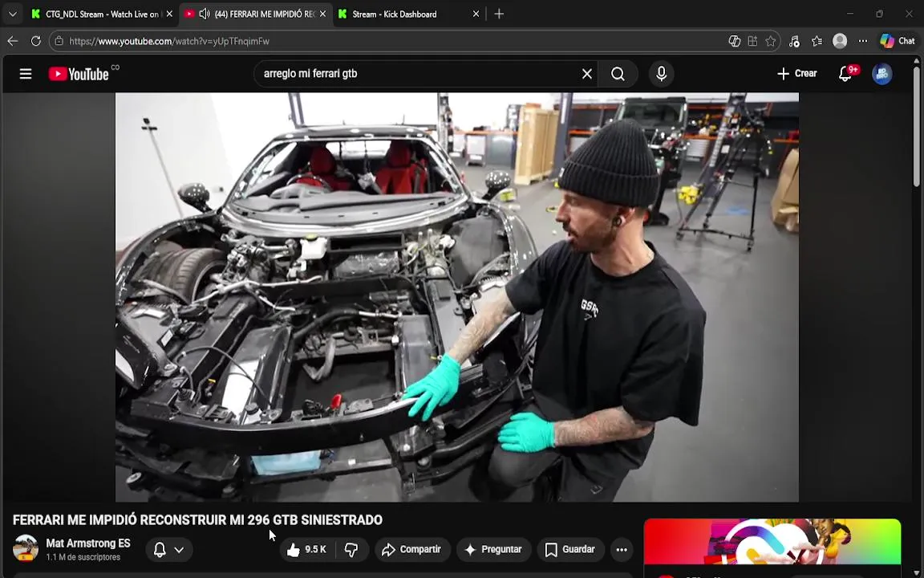Open a new browser tab

click(x=499, y=14)
